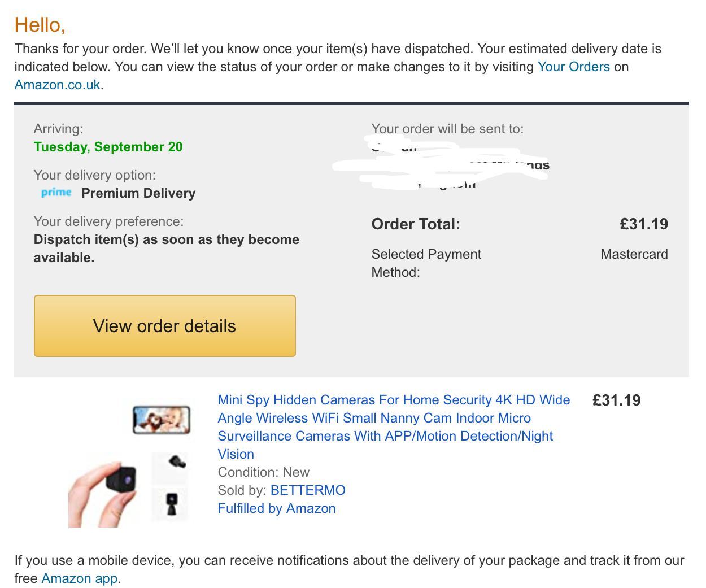Screen dimensions: 706x588
Task: Click the Mastercard payment method text
Action: coord(634,254)
